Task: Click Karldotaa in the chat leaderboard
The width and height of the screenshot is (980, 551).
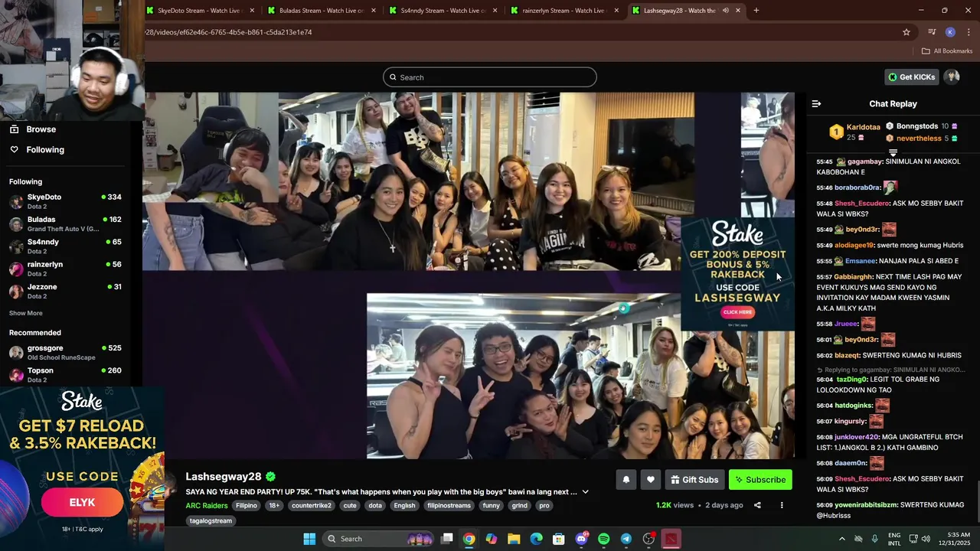Action: pos(863,127)
